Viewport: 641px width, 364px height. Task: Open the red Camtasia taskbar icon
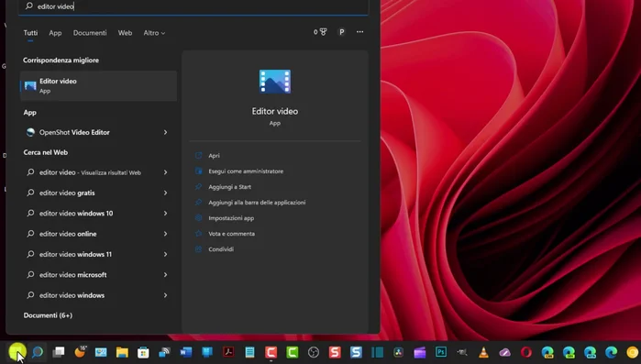271,352
